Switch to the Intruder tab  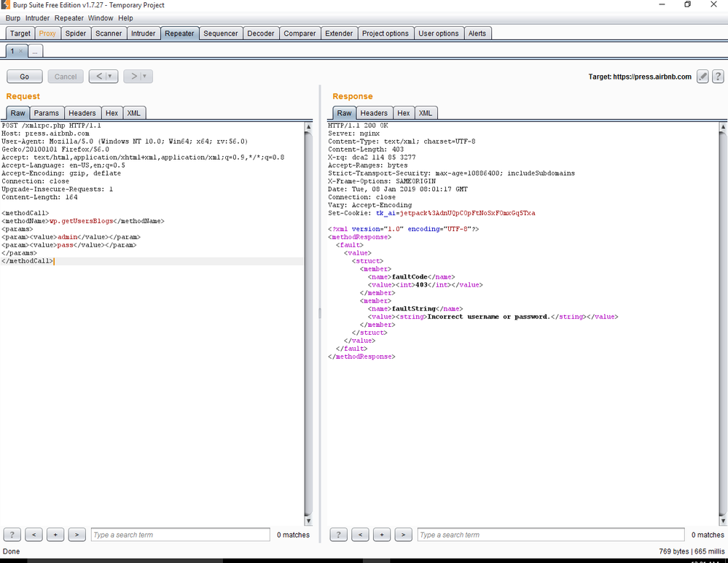(143, 34)
